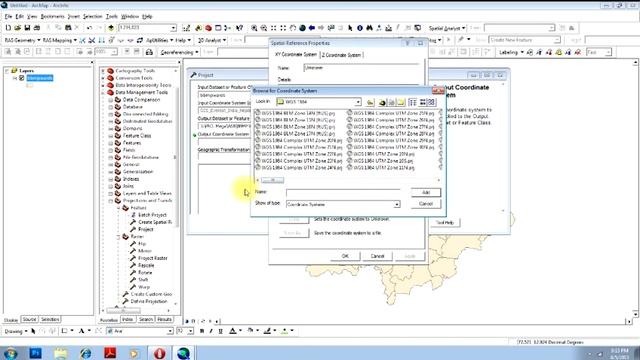
Task: Select the Pan hand tool
Action: click(x=293, y=28)
